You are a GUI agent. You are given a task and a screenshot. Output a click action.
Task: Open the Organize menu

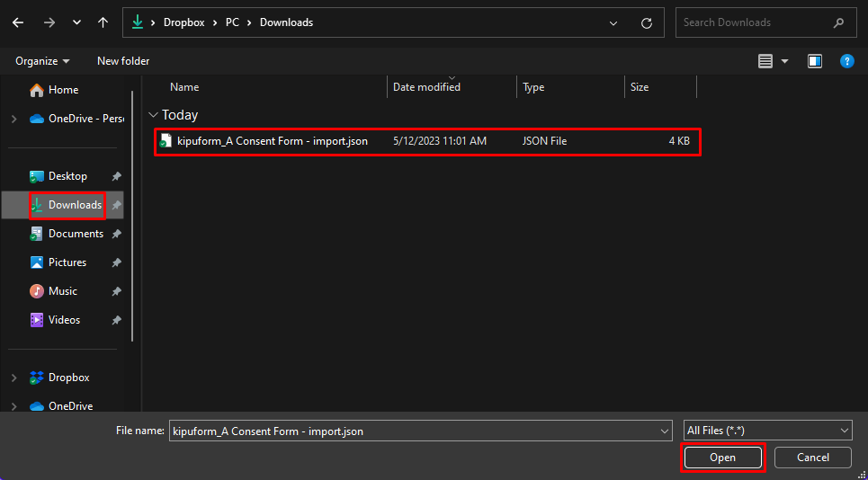(42, 61)
